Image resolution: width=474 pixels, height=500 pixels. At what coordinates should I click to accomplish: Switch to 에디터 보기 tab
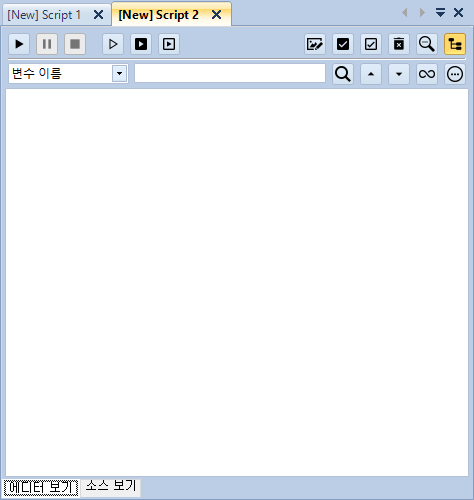point(41,488)
